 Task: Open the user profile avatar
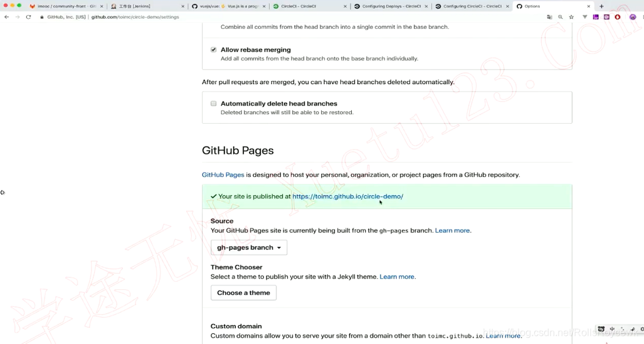point(633,17)
